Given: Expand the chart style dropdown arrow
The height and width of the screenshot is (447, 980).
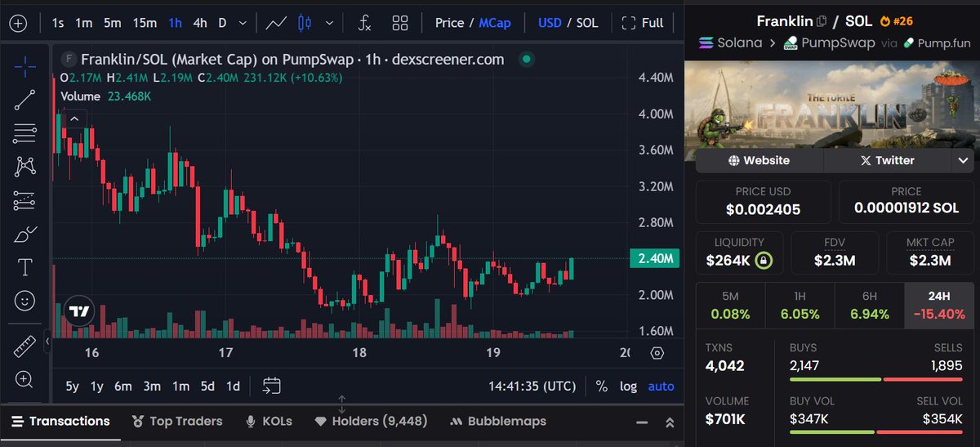Looking at the screenshot, I should [x=328, y=23].
